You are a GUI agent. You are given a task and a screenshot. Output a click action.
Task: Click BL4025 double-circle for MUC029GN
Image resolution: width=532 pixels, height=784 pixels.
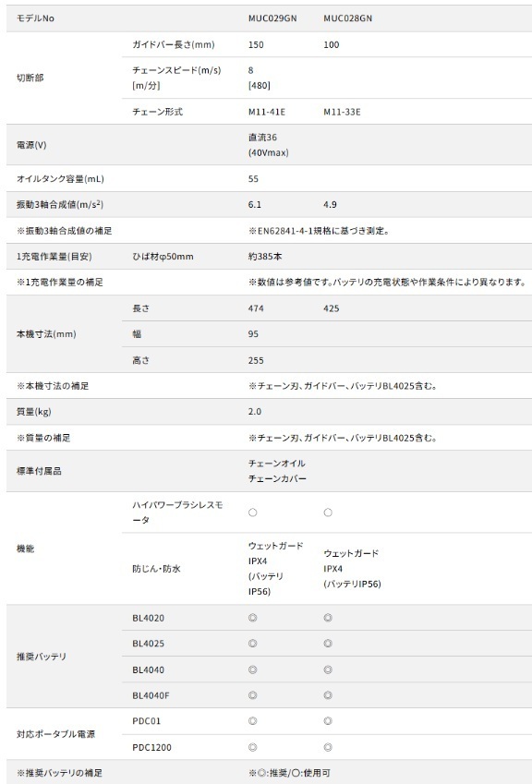(252, 644)
